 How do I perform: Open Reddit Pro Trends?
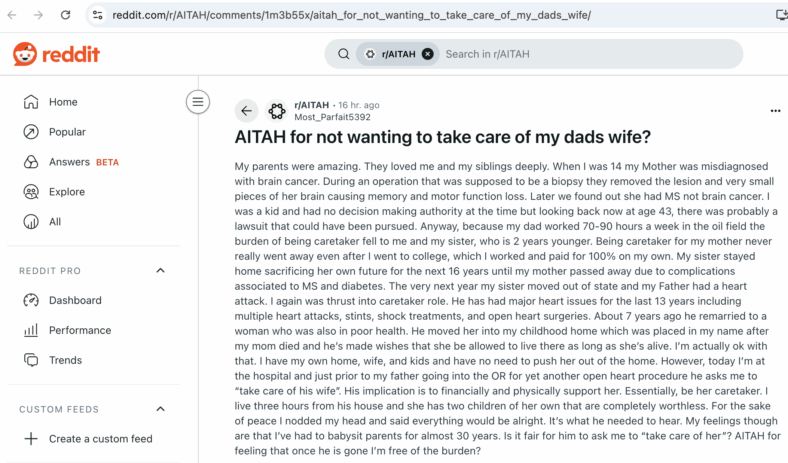coord(93,360)
